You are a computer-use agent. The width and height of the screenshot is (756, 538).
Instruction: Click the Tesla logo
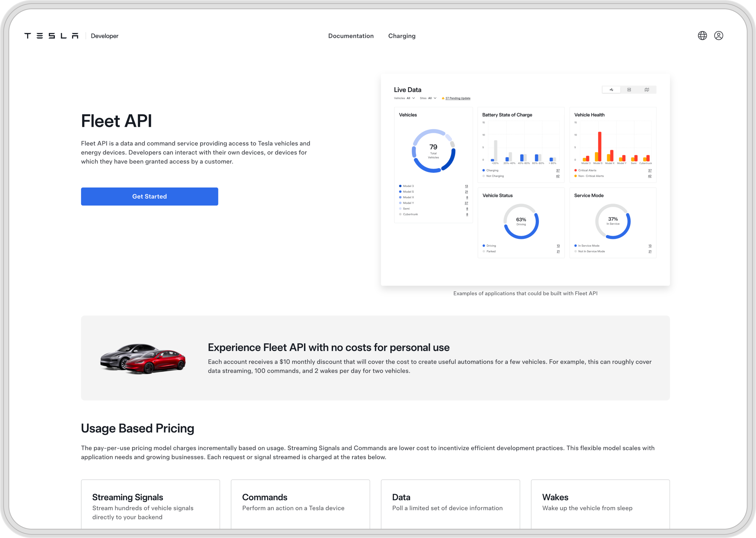[51, 36]
